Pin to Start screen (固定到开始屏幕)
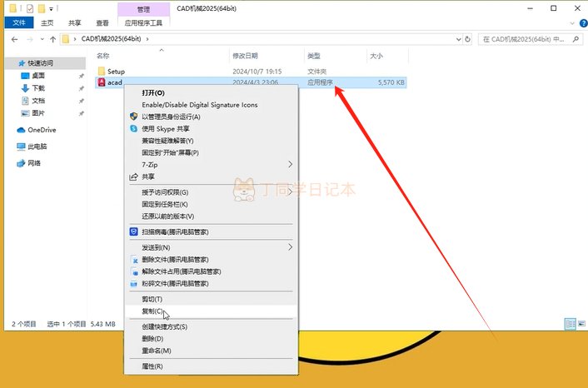Image resolution: width=588 pixels, height=388 pixels. click(211, 153)
